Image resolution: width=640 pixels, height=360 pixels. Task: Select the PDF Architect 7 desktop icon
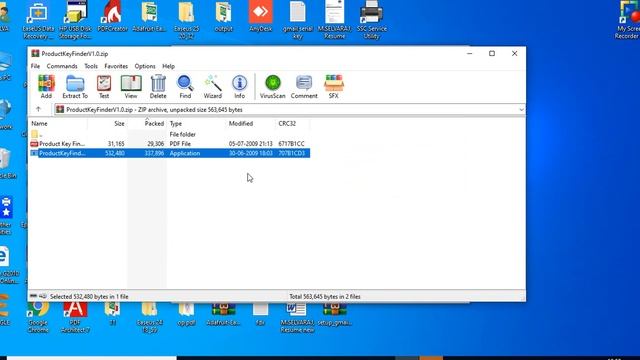(75, 318)
